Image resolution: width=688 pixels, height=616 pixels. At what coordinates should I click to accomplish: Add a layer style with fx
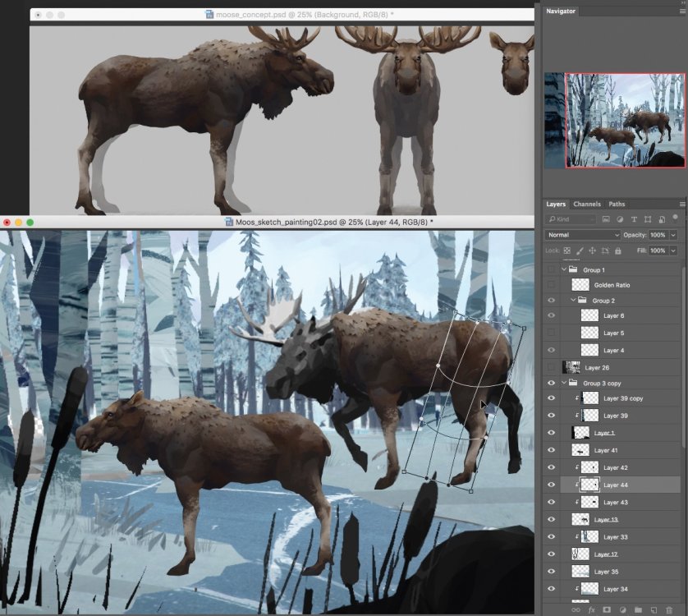[x=591, y=610]
